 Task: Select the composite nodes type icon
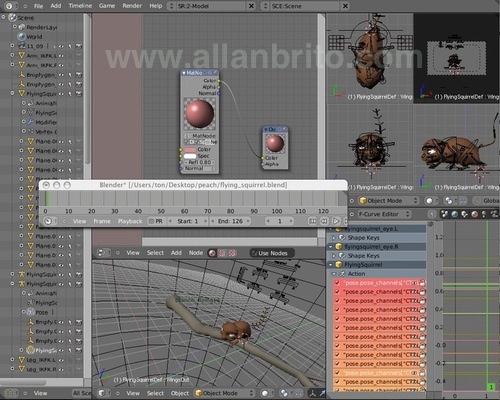pyautogui.click(x=222, y=253)
